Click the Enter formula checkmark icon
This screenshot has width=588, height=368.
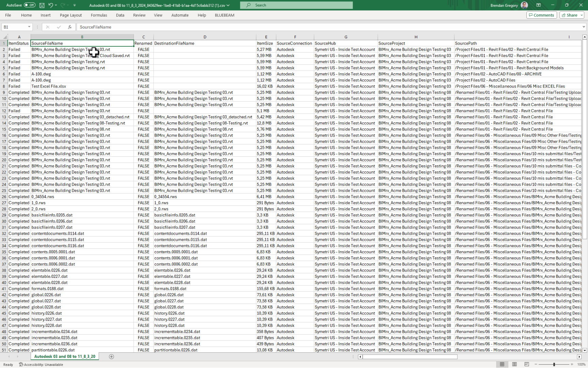[59, 27]
